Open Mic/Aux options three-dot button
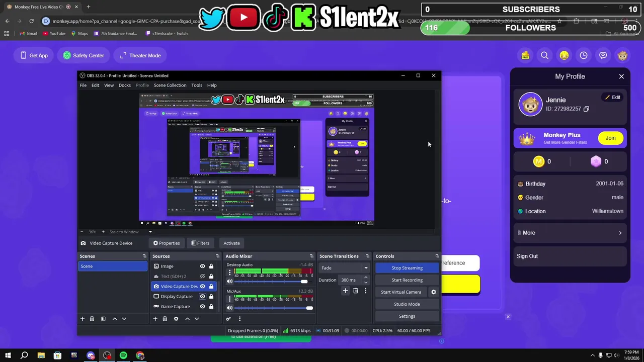 pyautogui.click(x=230, y=299)
